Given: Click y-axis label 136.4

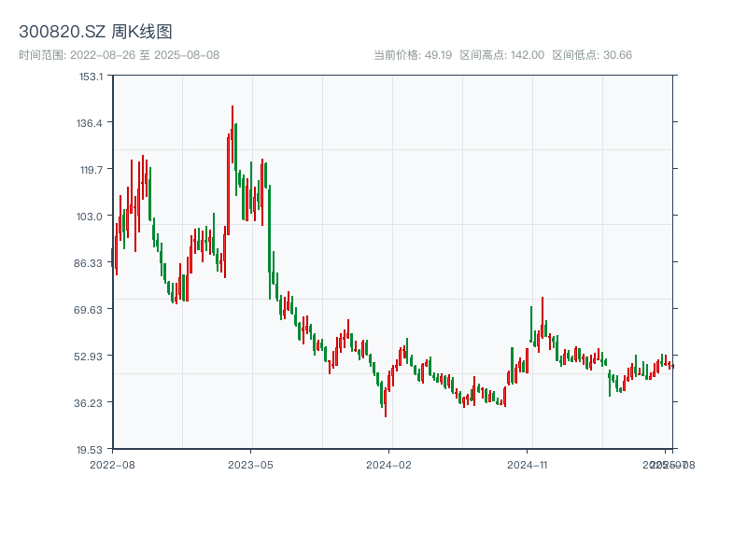Looking at the screenshot, I should (90, 123).
